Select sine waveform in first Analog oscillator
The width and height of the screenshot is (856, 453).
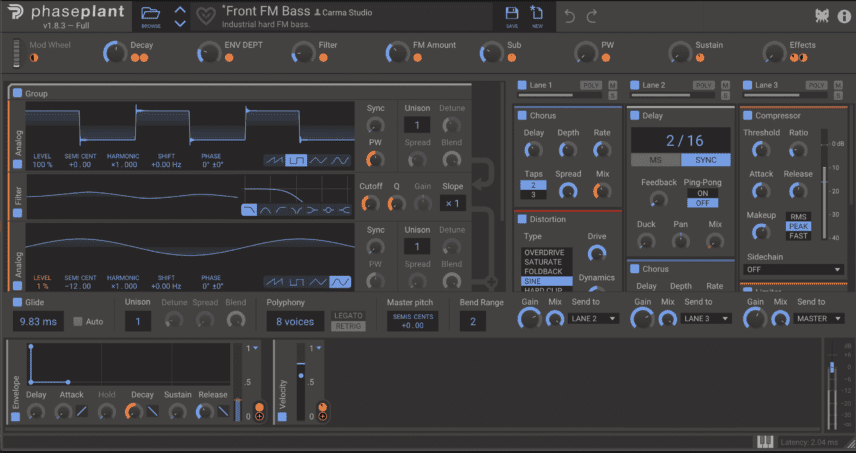[340, 160]
